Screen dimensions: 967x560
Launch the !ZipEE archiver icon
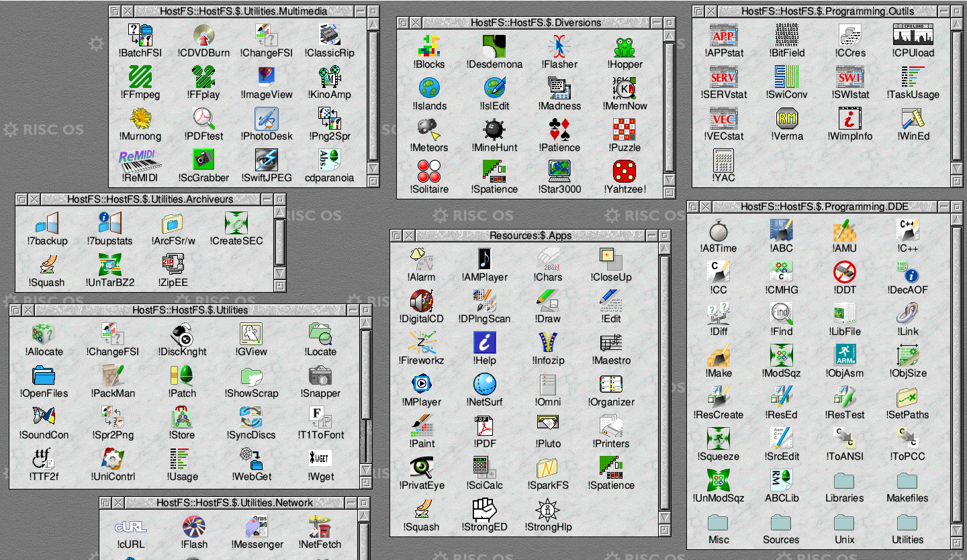coord(173,265)
